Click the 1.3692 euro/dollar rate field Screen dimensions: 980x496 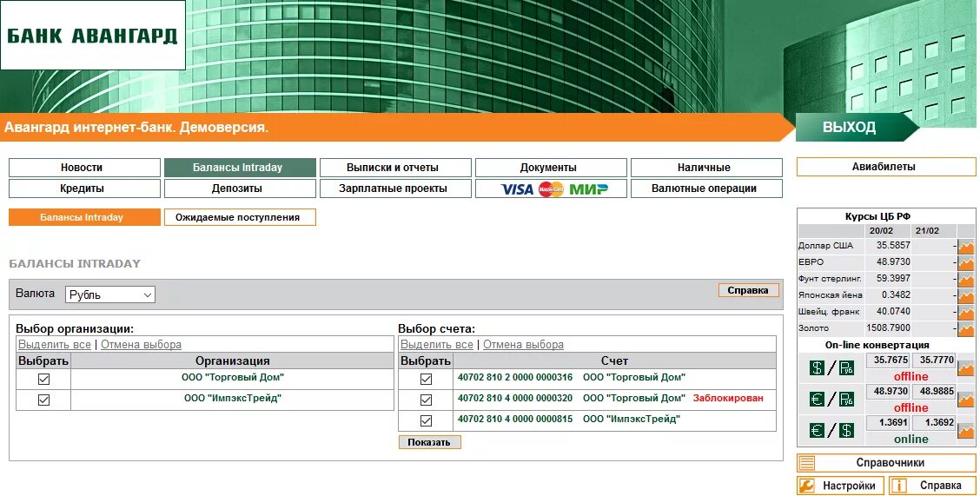934,423
